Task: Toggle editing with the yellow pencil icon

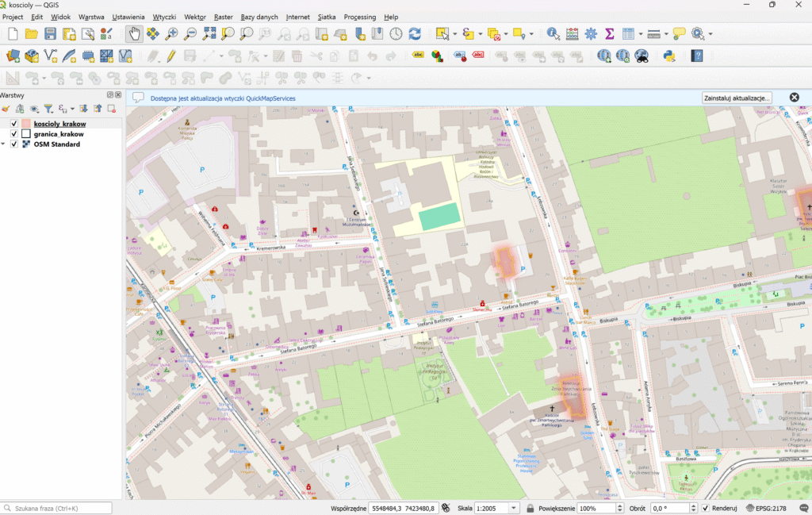Action: [170, 56]
